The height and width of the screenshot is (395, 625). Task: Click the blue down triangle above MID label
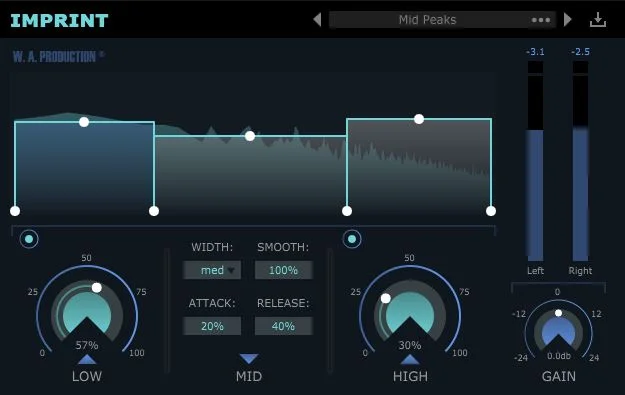tap(249, 358)
